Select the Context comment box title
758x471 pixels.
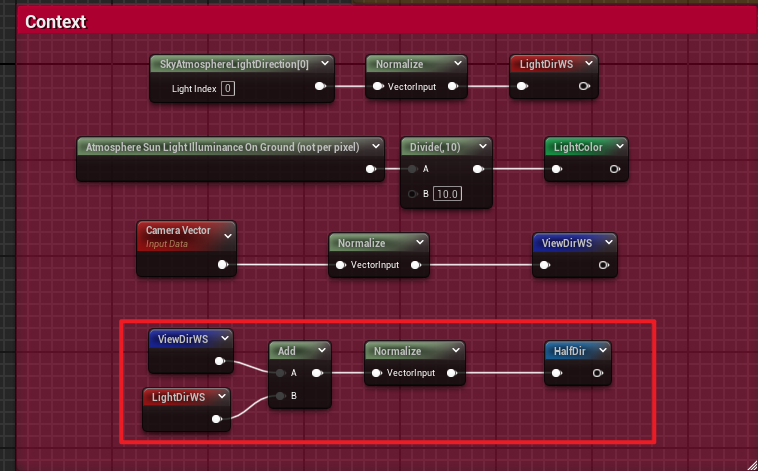tap(56, 21)
